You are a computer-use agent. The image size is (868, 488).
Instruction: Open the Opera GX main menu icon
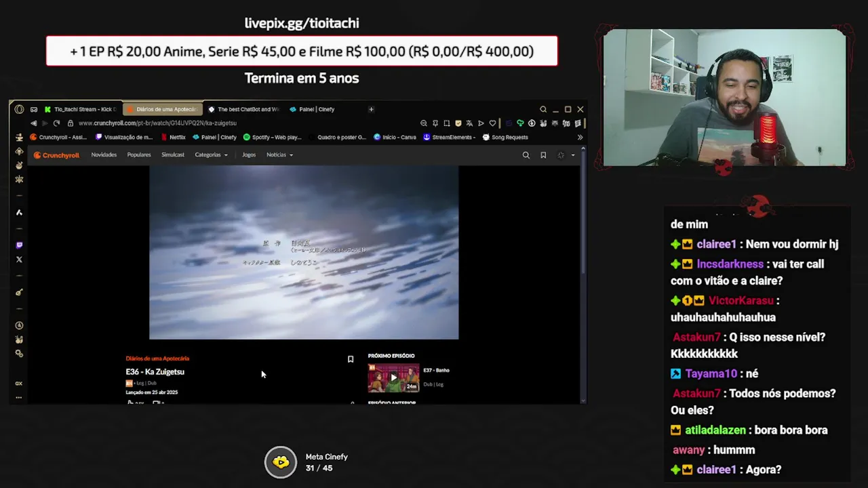19,109
